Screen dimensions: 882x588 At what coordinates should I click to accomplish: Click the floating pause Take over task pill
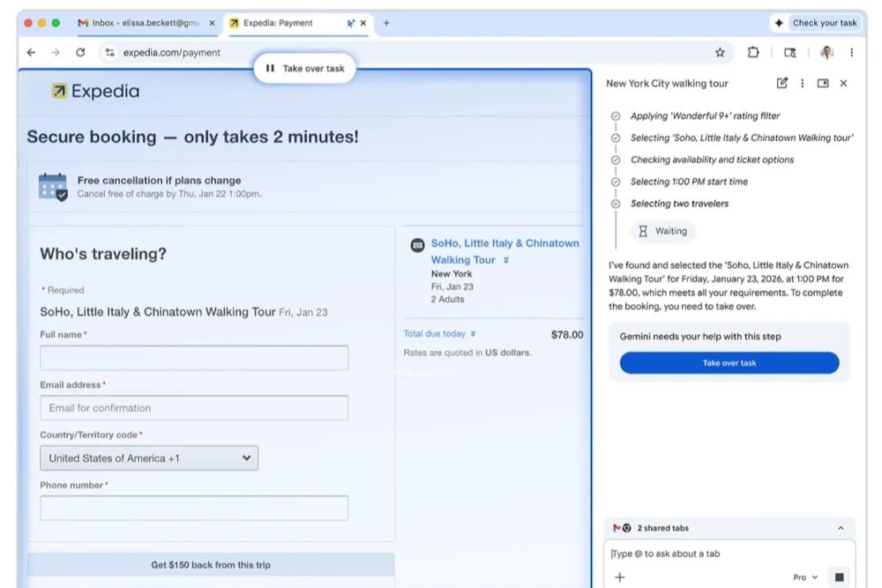[304, 68]
